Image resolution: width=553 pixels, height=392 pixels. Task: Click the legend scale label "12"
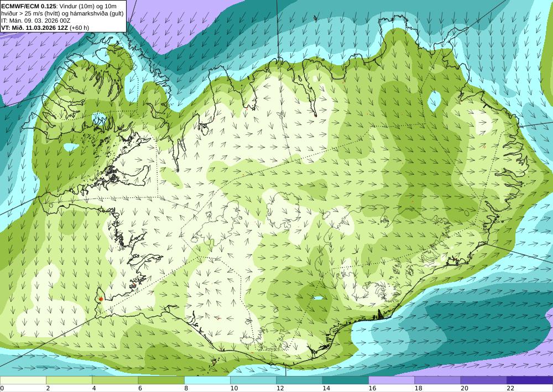[280, 389]
